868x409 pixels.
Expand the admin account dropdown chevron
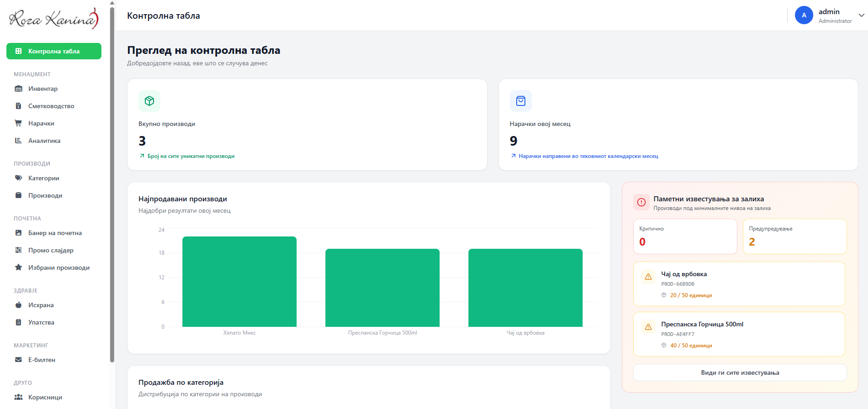(861, 16)
